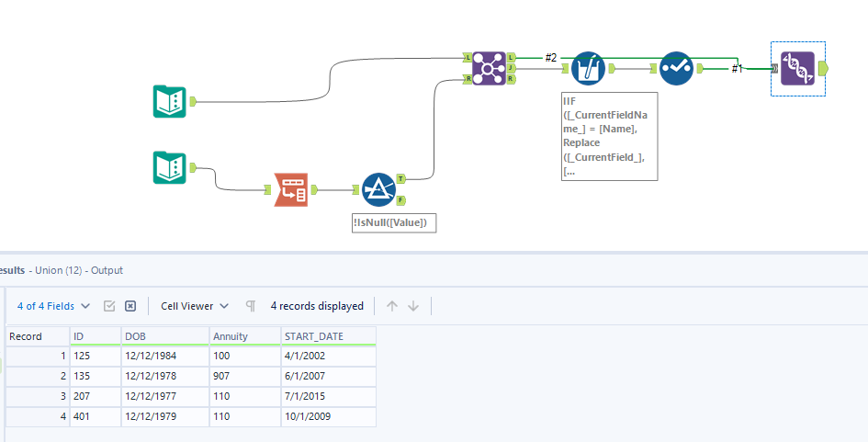Click the purple Join tool
868x442 pixels.
click(x=490, y=68)
